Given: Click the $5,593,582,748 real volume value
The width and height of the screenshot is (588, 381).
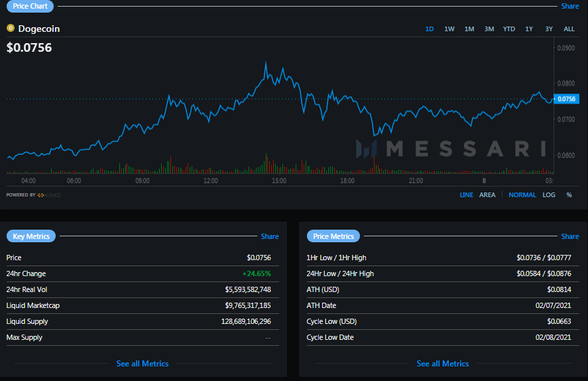Looking at the screenshot, I should click(248, 289).
